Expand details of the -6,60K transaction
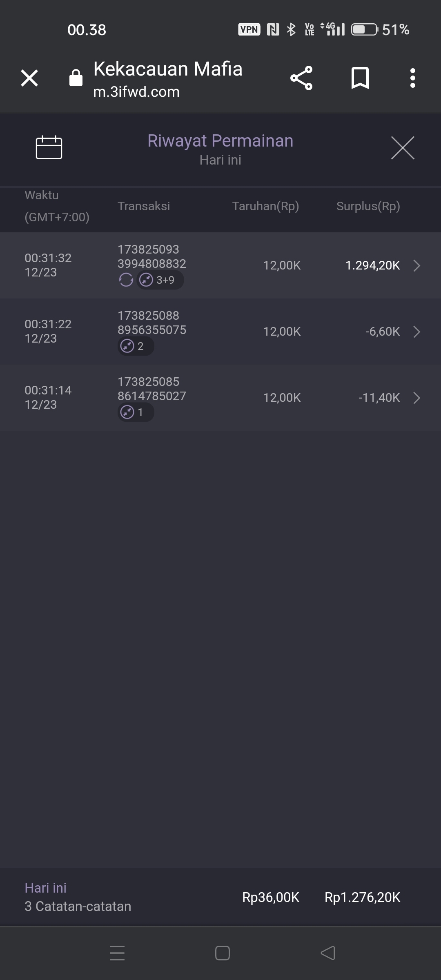The image size is (441, 980). [x=416, y=332]
